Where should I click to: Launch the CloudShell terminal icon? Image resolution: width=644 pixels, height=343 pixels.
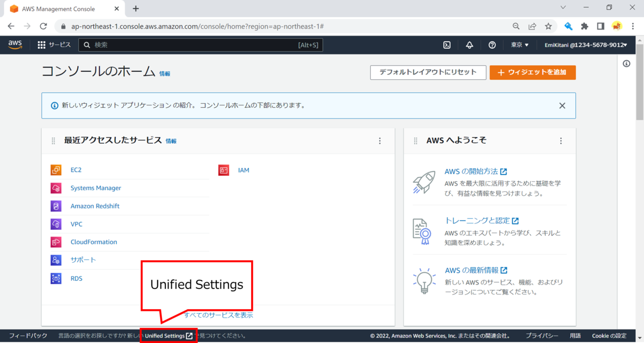[x=447, y=45]
